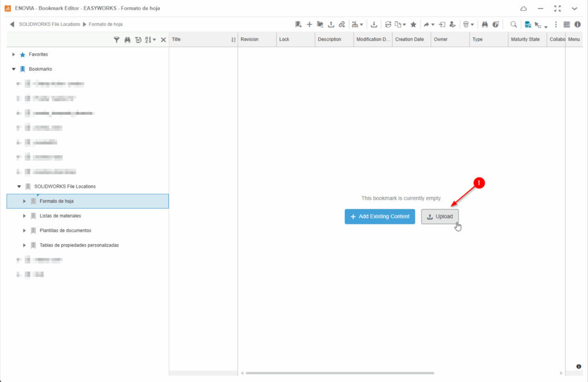Screen dimensions: 588x382
Task: Go back using the left breadcrumb arrow
Action: pos(12,24)
